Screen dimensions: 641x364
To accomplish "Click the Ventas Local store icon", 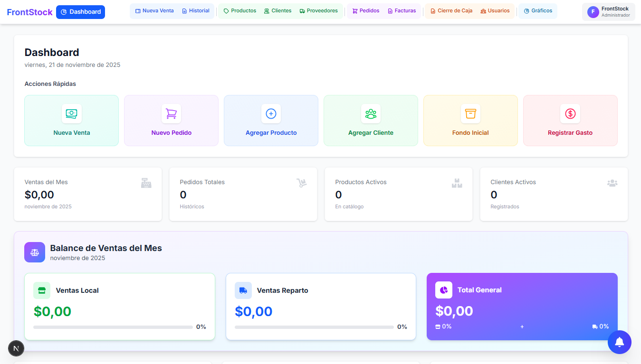I will pos(42,290).
